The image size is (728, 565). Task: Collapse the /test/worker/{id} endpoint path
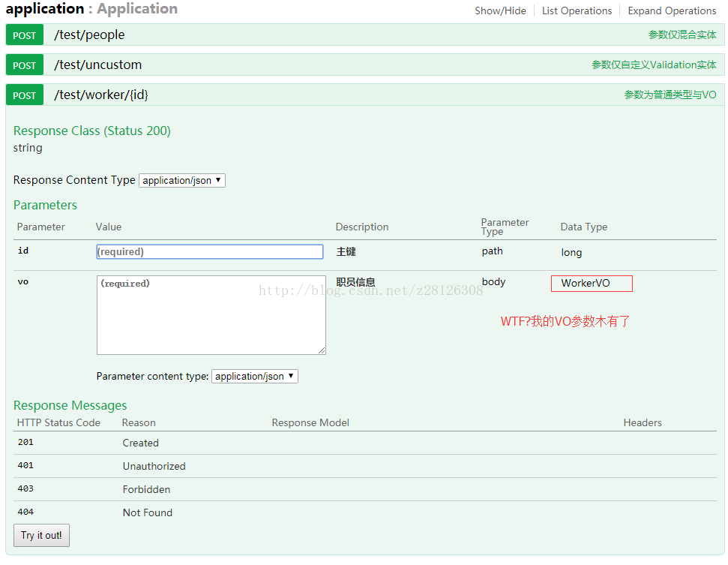(x=100, y=95)
